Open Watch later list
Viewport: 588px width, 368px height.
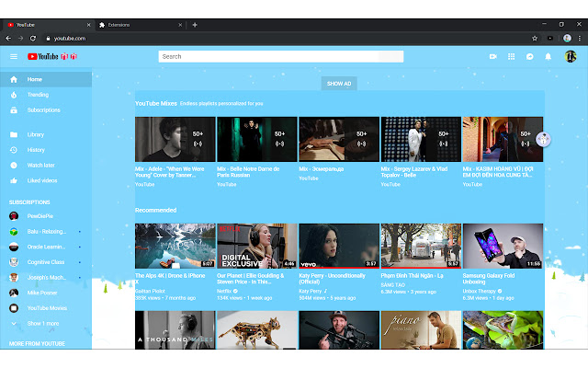(40, 165)
